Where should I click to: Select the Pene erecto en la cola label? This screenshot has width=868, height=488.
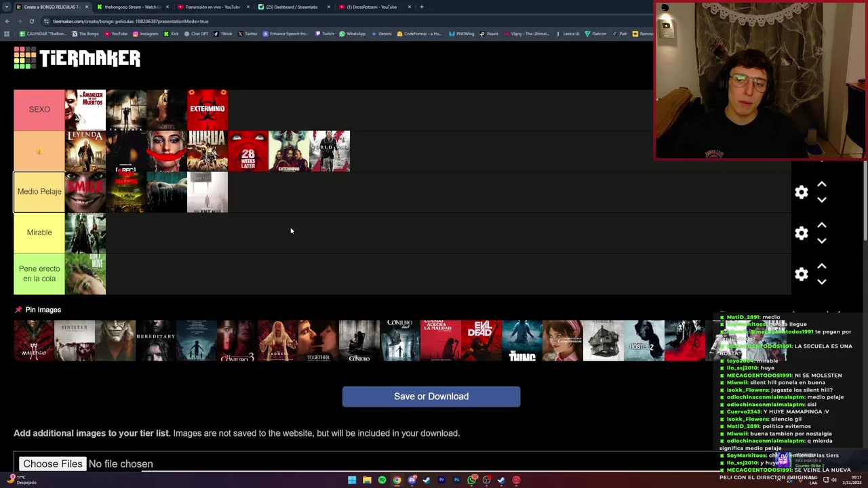point(39,274)
